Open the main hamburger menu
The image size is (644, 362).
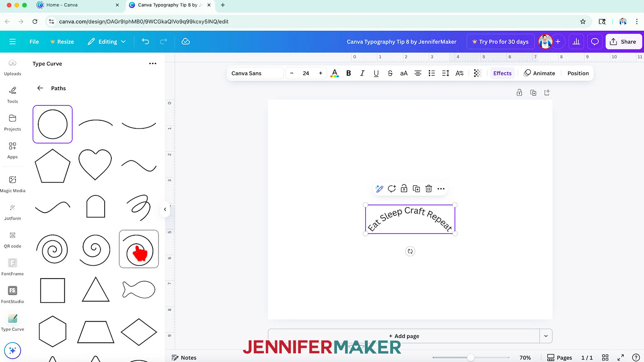tap(12, 42)
